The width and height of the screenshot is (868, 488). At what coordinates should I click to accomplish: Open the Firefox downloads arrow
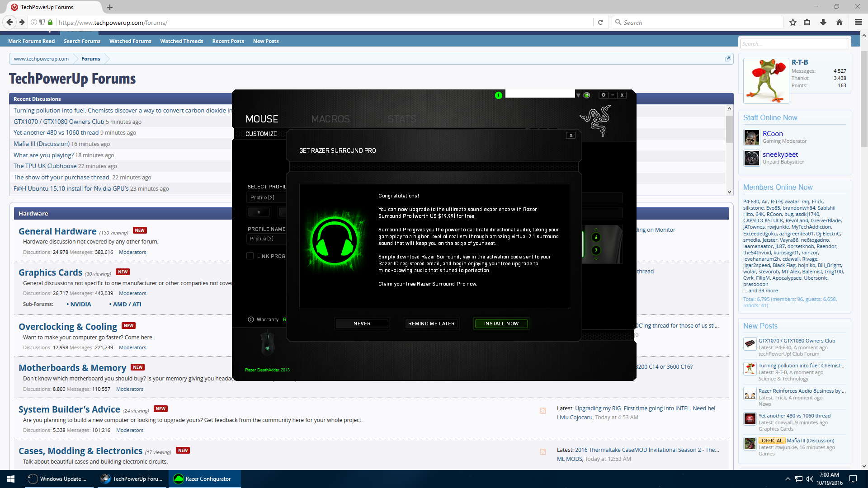[823, 22]
